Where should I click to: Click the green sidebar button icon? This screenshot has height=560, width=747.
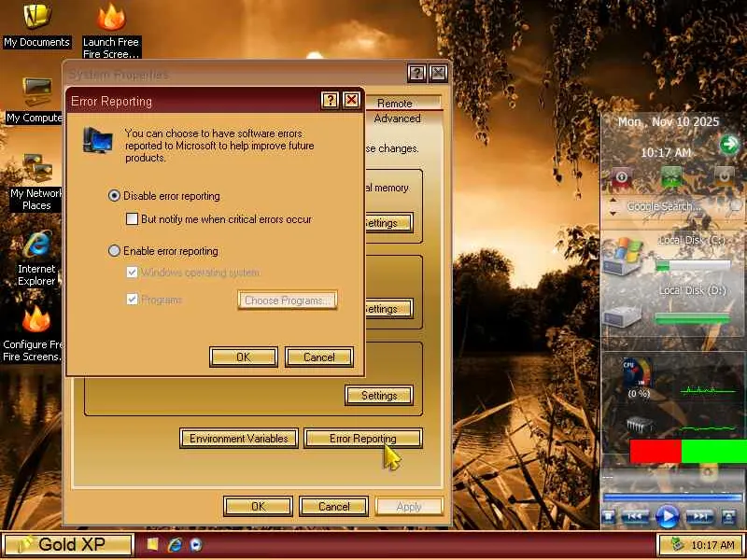click(671, 177)
